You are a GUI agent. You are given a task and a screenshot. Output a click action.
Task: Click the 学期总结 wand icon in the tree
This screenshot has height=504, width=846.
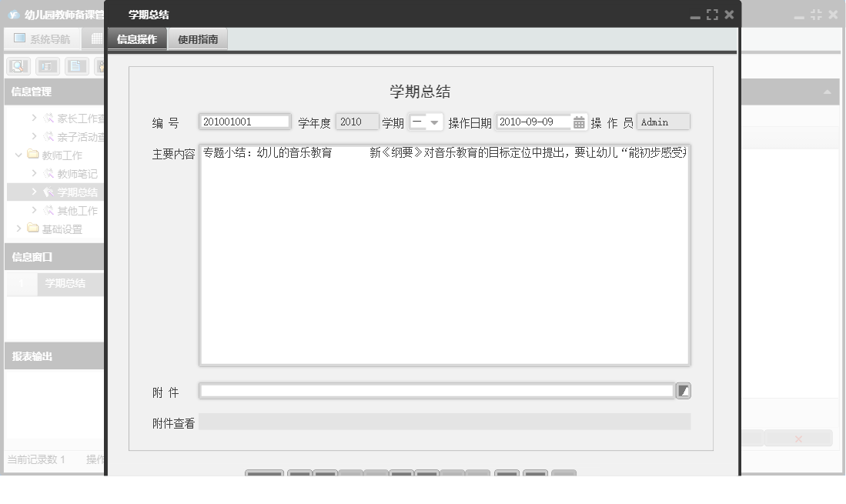(x=48, y=192)
